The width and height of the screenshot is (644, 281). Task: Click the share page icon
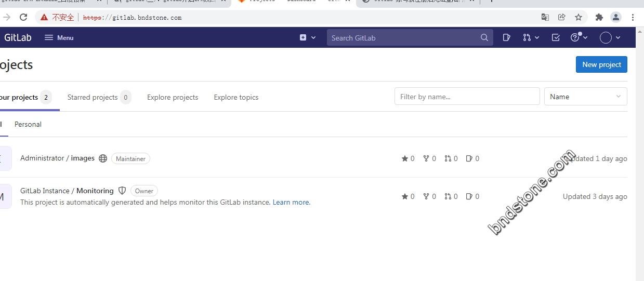pos(561,17)
